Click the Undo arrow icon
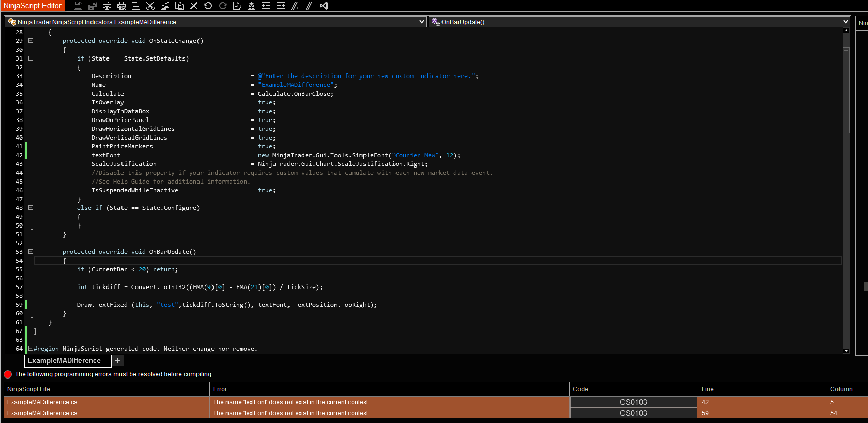Viewport: 868px width, 423px height. point(208,6)
